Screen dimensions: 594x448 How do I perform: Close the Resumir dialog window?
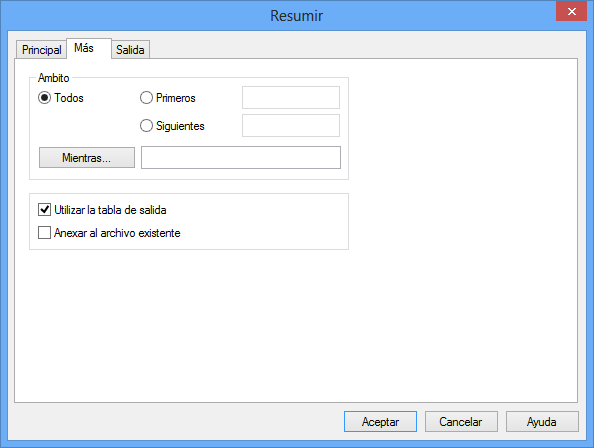571,11
